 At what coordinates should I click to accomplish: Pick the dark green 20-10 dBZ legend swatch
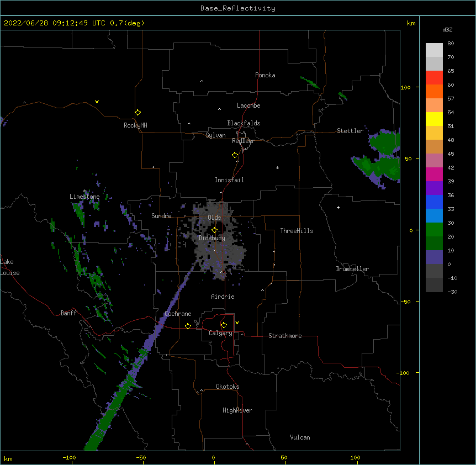tap(434, 244)
